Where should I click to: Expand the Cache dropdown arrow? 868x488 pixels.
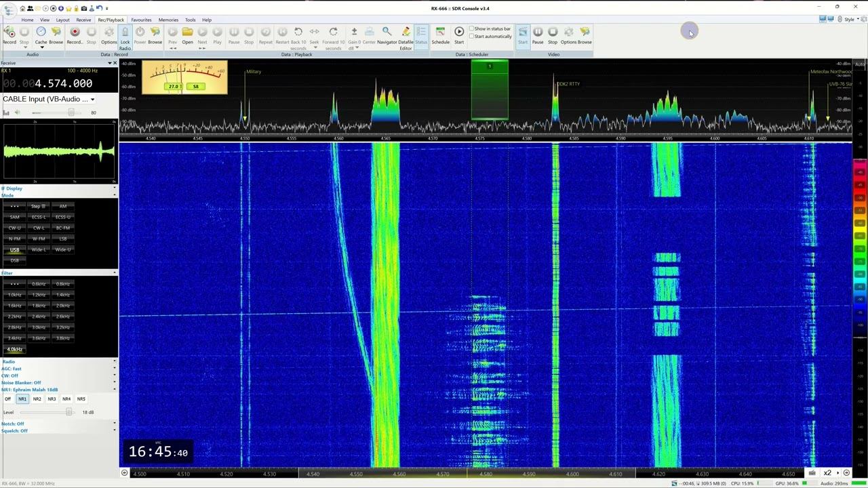pos(41,47)
